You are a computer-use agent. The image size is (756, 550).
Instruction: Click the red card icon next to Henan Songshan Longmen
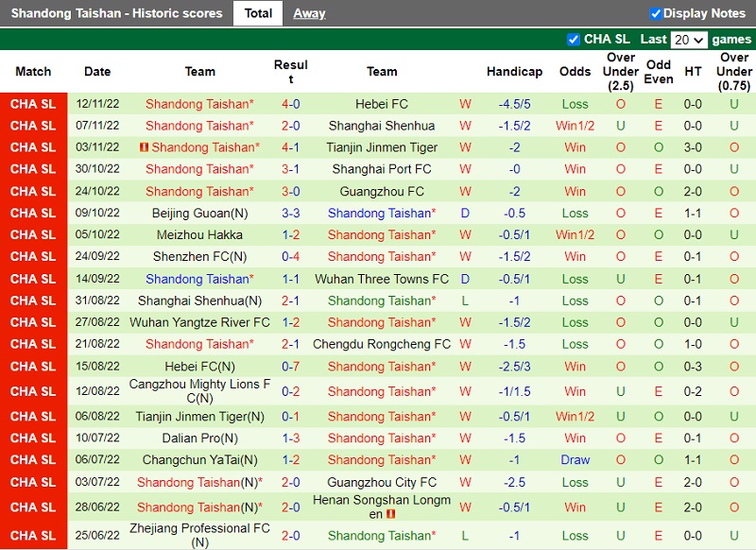tap(392, 512)
